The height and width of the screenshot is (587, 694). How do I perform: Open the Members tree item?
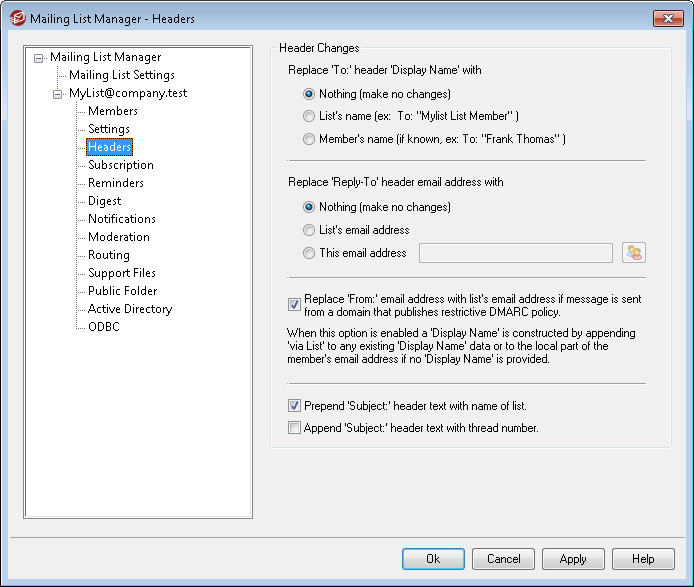[113, 111]
